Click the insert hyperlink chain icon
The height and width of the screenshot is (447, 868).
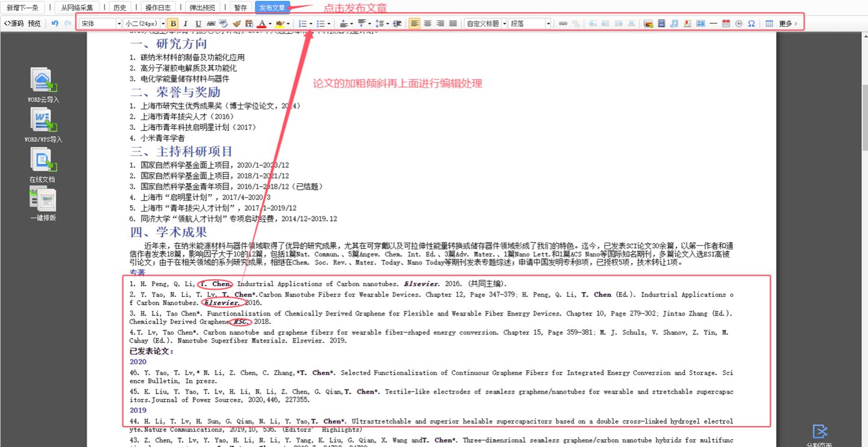(x=563, y=23)
